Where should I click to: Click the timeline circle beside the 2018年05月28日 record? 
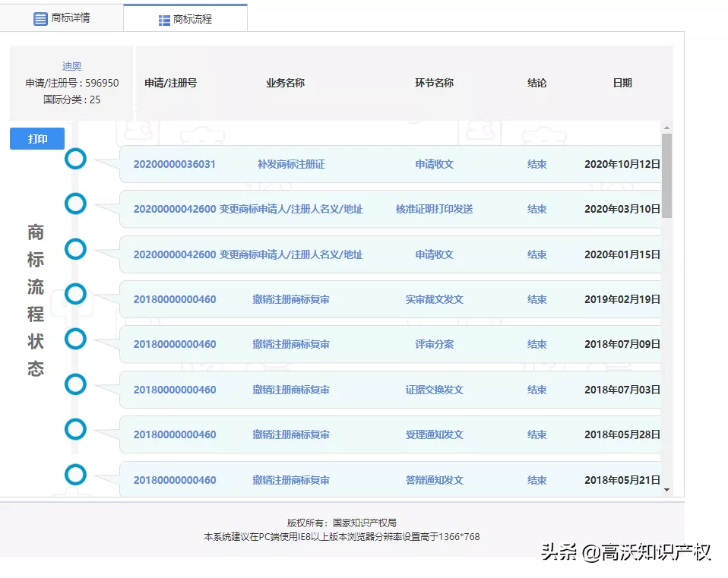[x=75, y=429]
